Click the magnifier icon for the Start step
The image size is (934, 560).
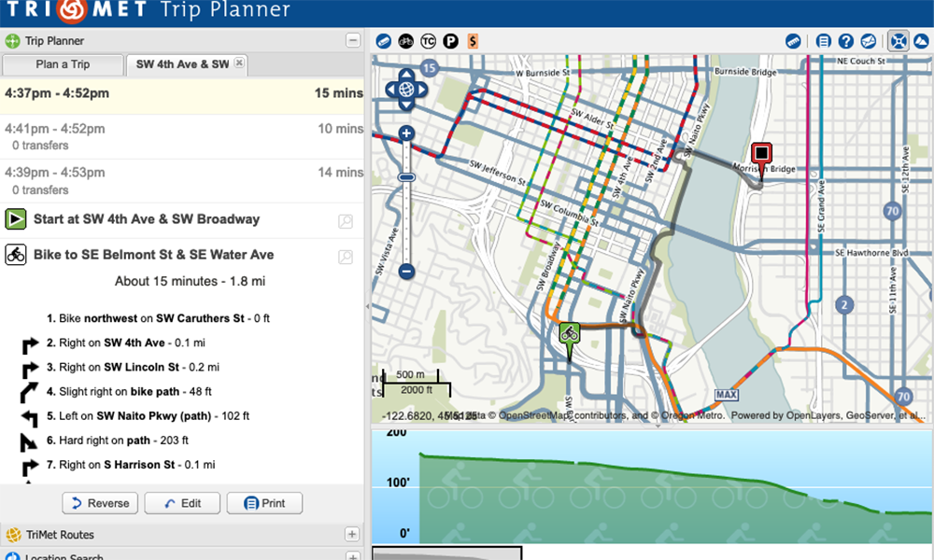coord(346,221)
